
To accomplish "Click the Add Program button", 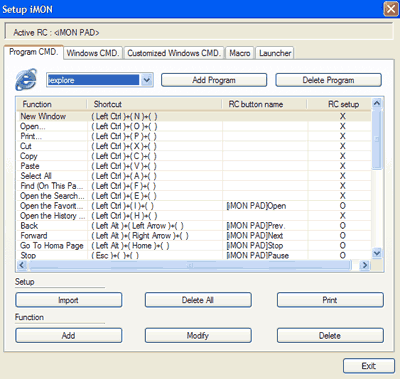I will 214,80.
